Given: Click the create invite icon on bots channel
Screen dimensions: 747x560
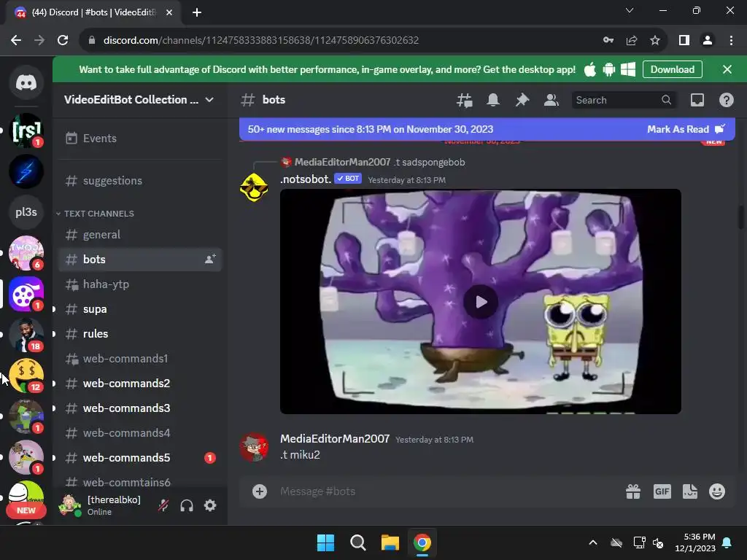Looking at the screenshot, I should click(x=210, y=259).
